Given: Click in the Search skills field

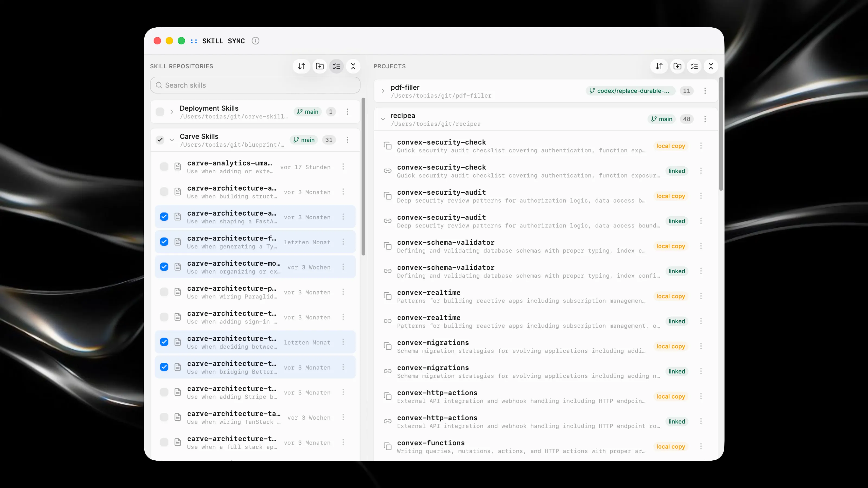Looking at the screenshot, I should tap(255, 85).
